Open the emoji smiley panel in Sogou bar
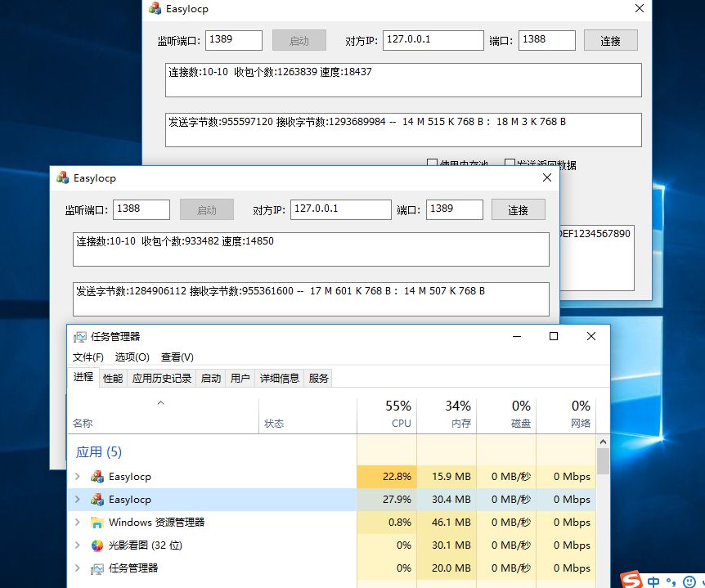Screen dimensions: 705x588 coord(689,581)
